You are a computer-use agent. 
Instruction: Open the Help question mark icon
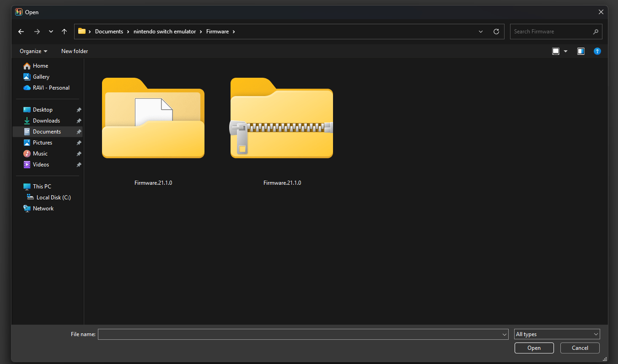[597, 51]
